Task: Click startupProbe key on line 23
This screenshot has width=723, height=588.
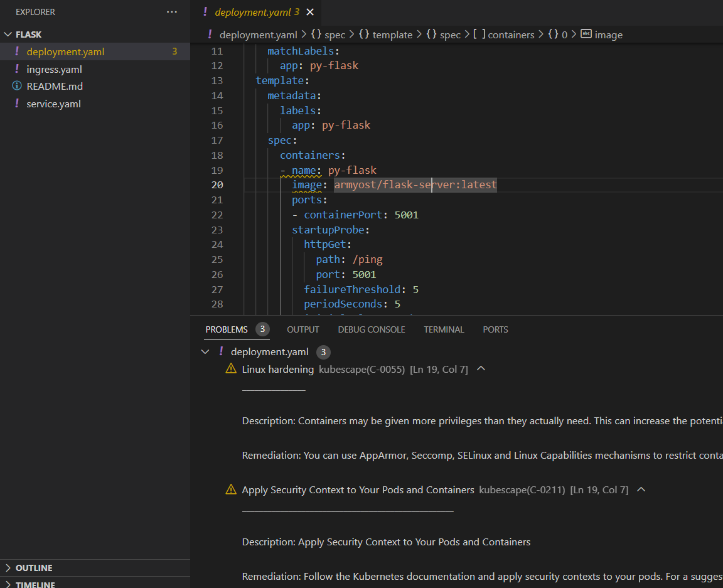Action: [x=328, y=230]
